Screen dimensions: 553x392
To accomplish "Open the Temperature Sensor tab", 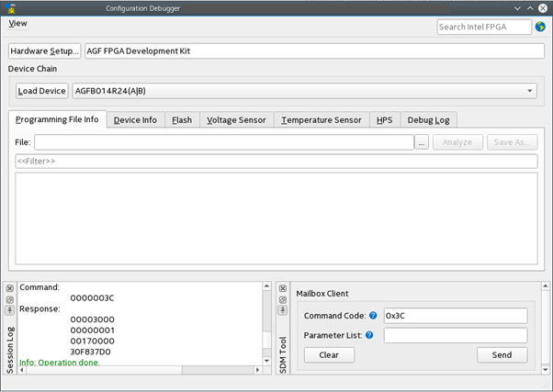I will tap(322, 120).
